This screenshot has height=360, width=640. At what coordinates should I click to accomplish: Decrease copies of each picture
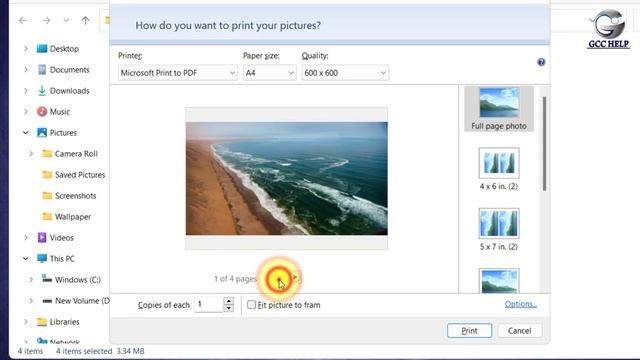[229, 308]
